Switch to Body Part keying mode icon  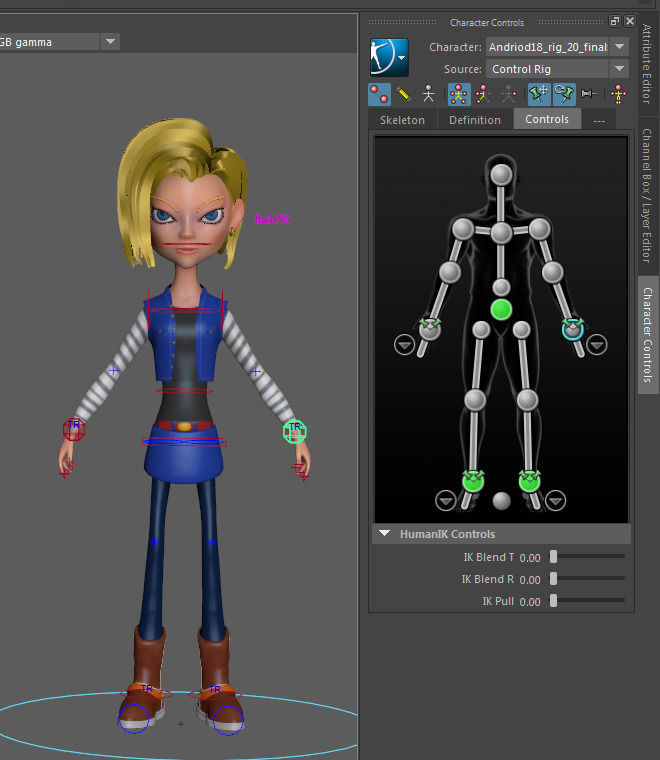[483, 94]
